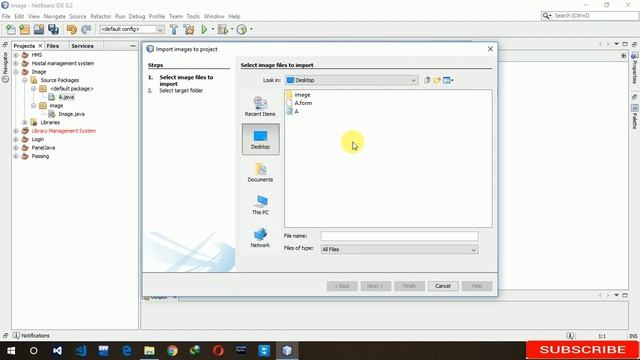The height and width of the screenshot is (360, 640).
Task: Collapse the Source Packages node
Action: (x=25, y=80)
